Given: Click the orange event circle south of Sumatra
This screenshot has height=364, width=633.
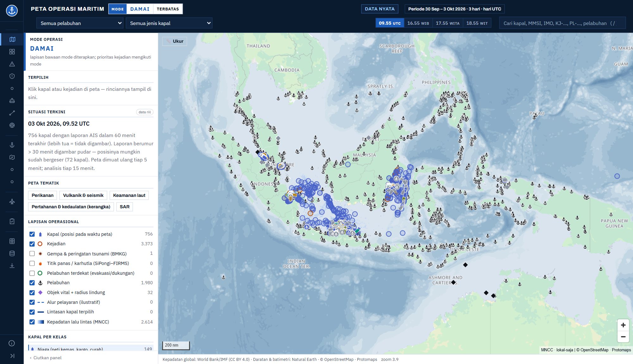Looking at the screenshot, I should (x=310, y=213).
